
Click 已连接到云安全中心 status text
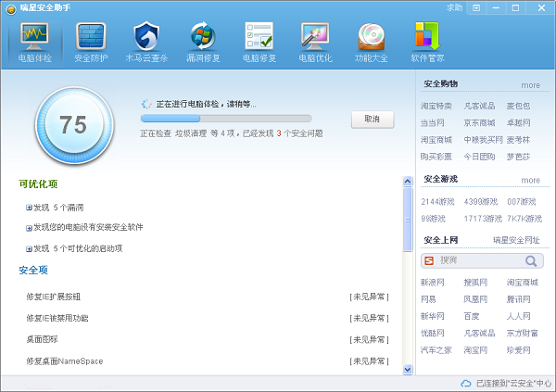[x=513, y=384]
